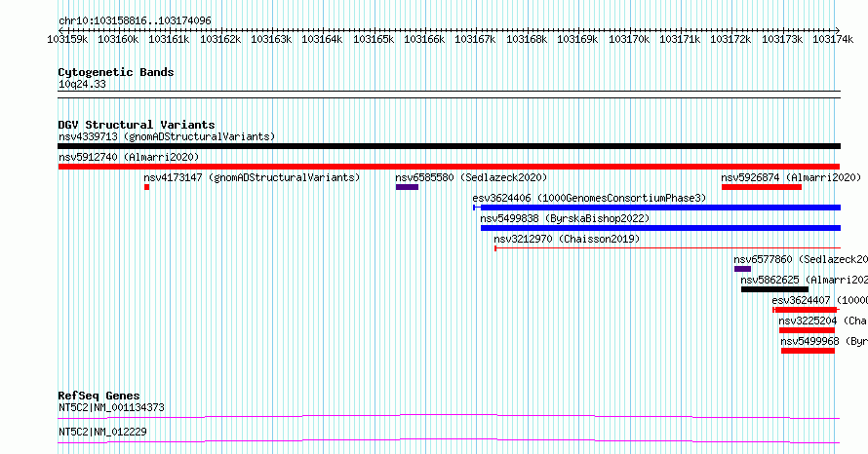This screenshot has height=454, width=868.
Task: Open the nsv5499968 variant label
Action: [824, 341]
